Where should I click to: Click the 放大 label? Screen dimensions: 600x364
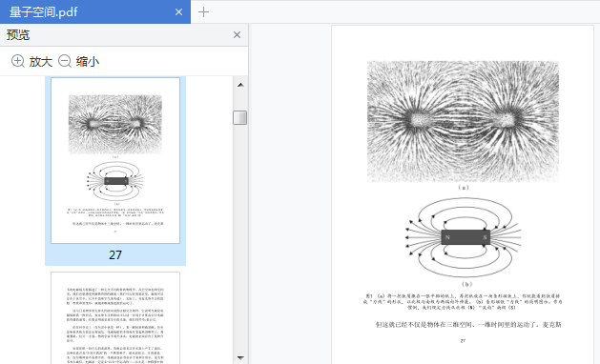coord(41,62)
